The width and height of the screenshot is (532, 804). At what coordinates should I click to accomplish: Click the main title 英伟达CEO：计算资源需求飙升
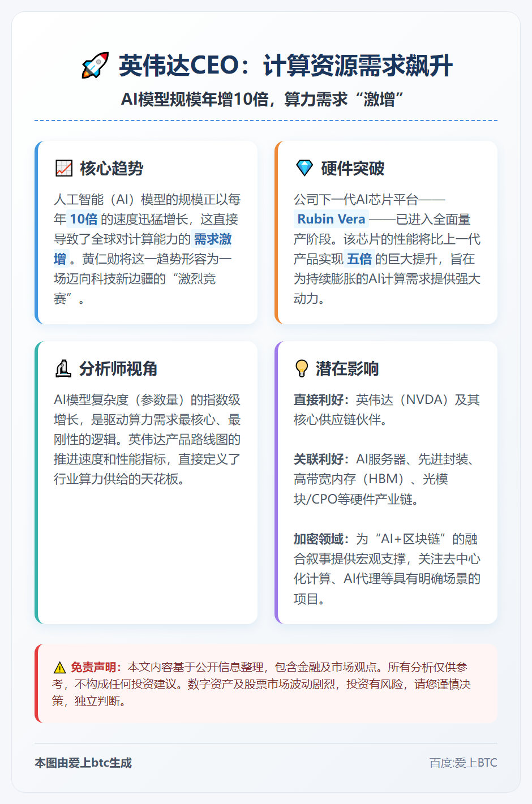pos(286,66)
